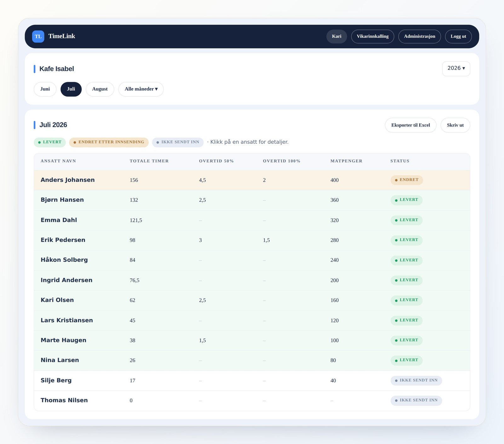Open details for Silje Berg
504x444 pixels.
point(252,380)
